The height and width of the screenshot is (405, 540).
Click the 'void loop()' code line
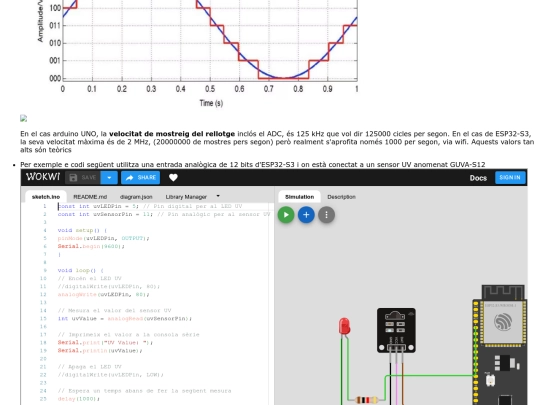[80, 270]
